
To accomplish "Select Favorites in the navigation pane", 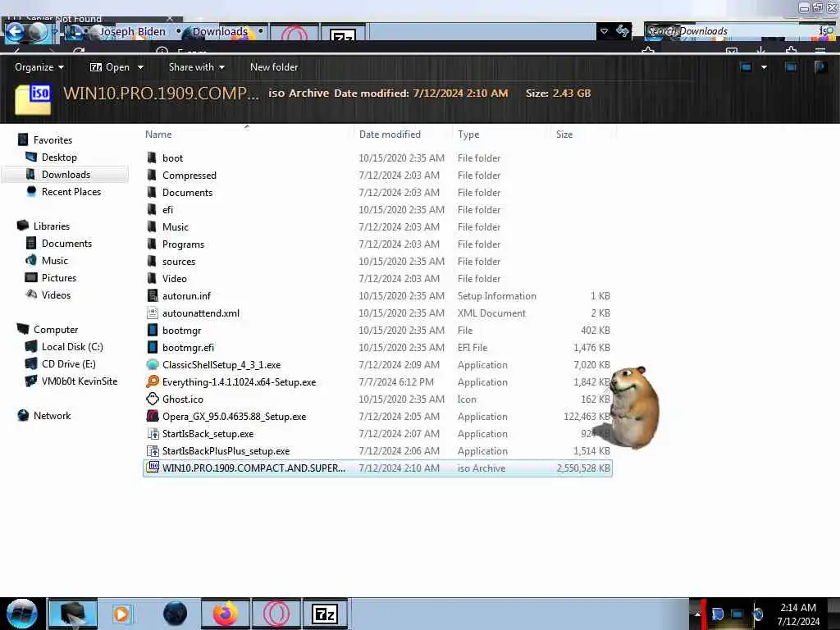I will pyautogui.click(x=52, y=139).
